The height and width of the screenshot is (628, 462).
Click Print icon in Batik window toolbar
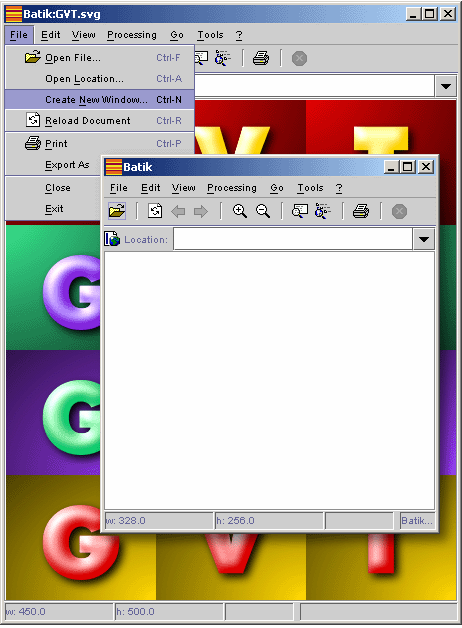coord(361,211)
